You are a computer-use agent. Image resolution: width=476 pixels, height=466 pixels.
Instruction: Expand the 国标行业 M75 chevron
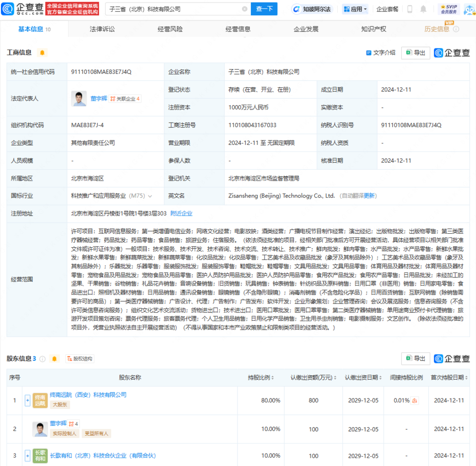(150, 196)
